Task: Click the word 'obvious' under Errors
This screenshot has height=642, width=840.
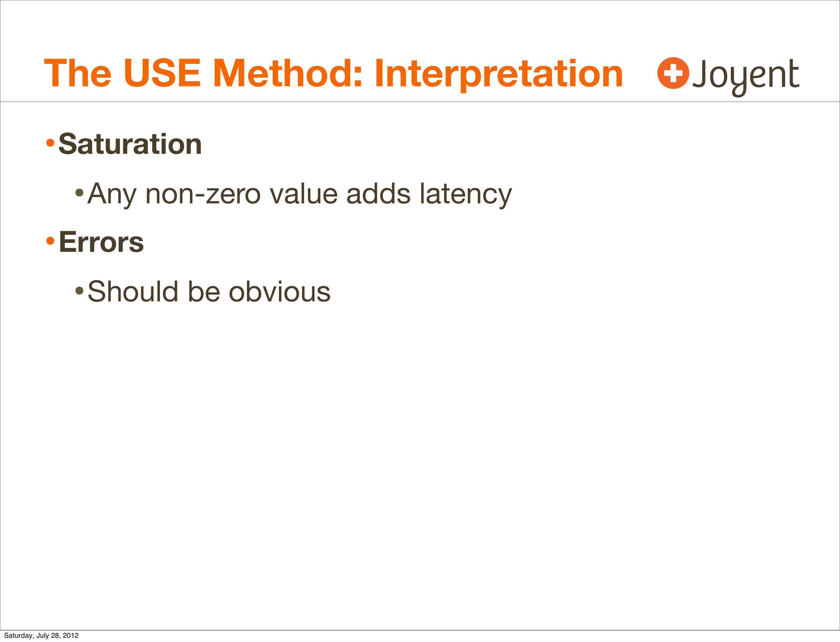Action: [x=279, y=292]
